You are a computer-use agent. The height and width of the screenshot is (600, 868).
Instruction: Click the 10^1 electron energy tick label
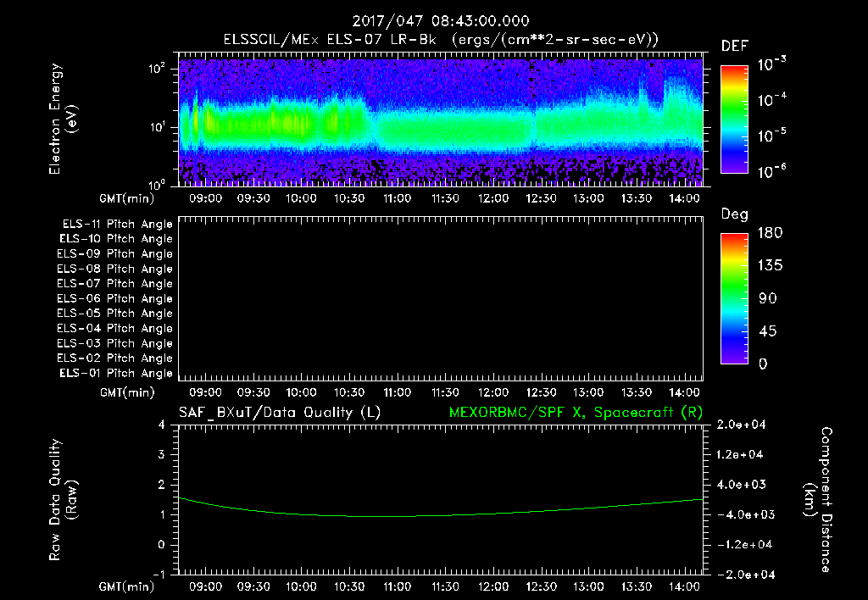coord(157,127)
